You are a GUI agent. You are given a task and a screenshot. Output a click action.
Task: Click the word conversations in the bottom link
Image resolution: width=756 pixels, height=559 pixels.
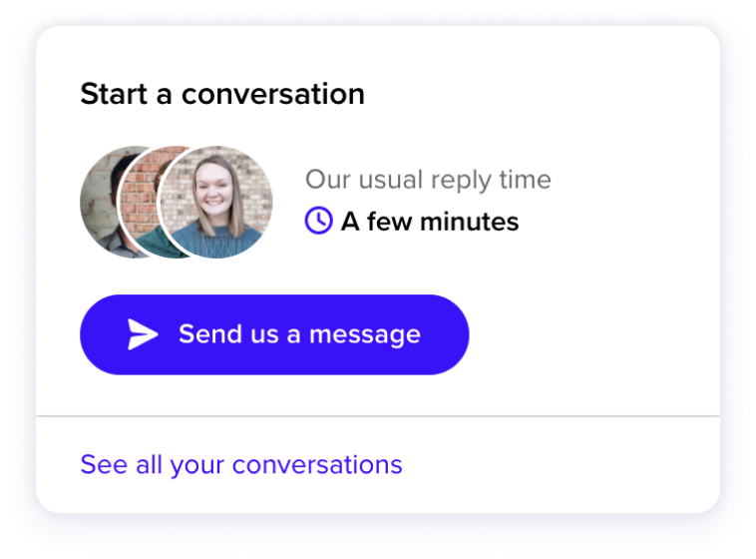click(317, 465)
